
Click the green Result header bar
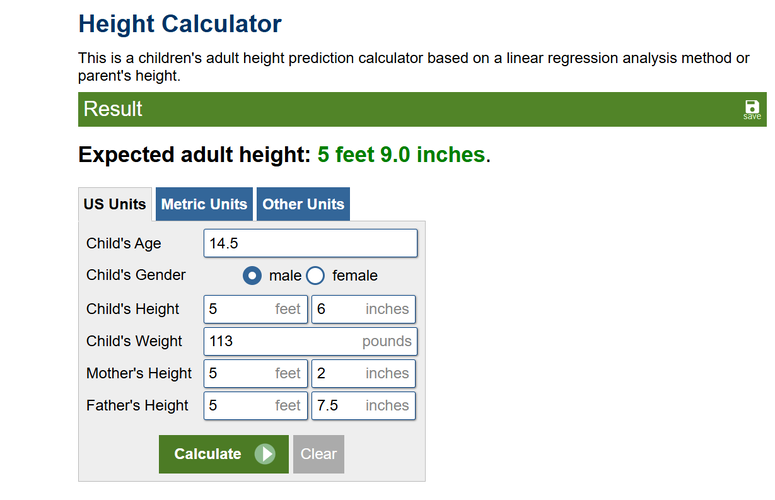(400, 109)
